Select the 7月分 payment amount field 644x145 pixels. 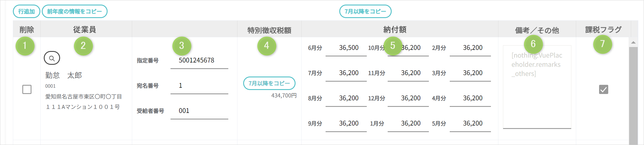pos(346,73)
